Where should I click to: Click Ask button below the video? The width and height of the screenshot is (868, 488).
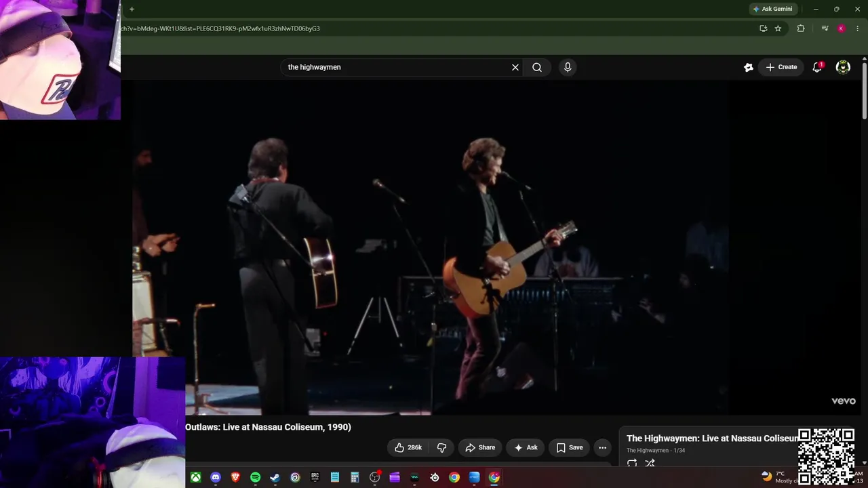[x=526, y=447]
